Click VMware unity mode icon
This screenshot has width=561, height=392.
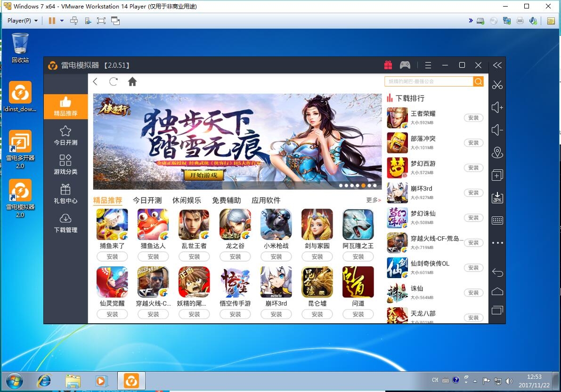pos(115,21)
